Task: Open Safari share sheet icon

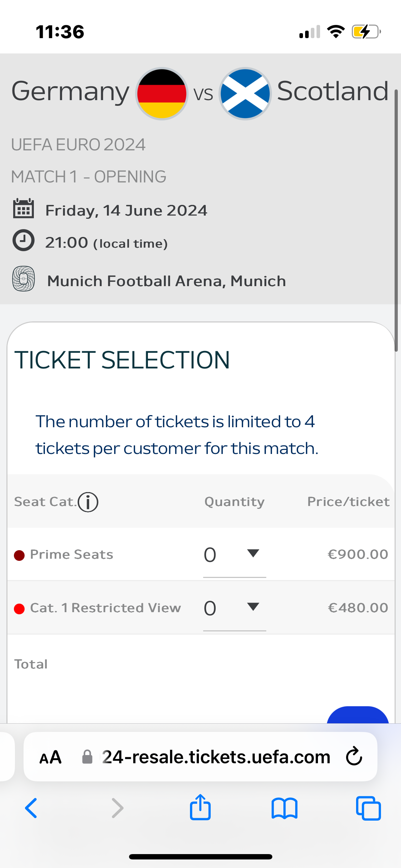Action: (200, 807)
